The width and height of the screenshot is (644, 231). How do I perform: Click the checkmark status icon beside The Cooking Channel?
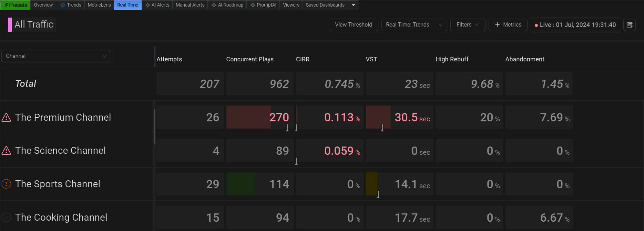tap(6, 217)
